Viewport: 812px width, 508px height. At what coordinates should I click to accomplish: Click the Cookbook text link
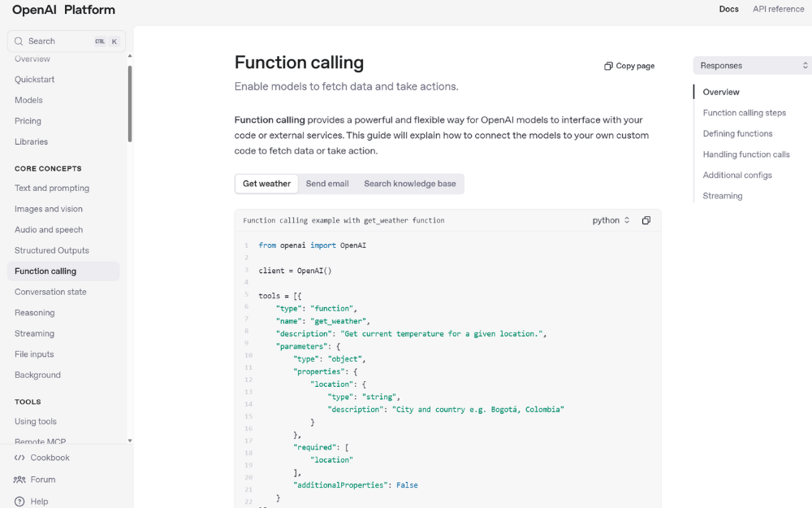pyautogui.click(x=50, y=458)
